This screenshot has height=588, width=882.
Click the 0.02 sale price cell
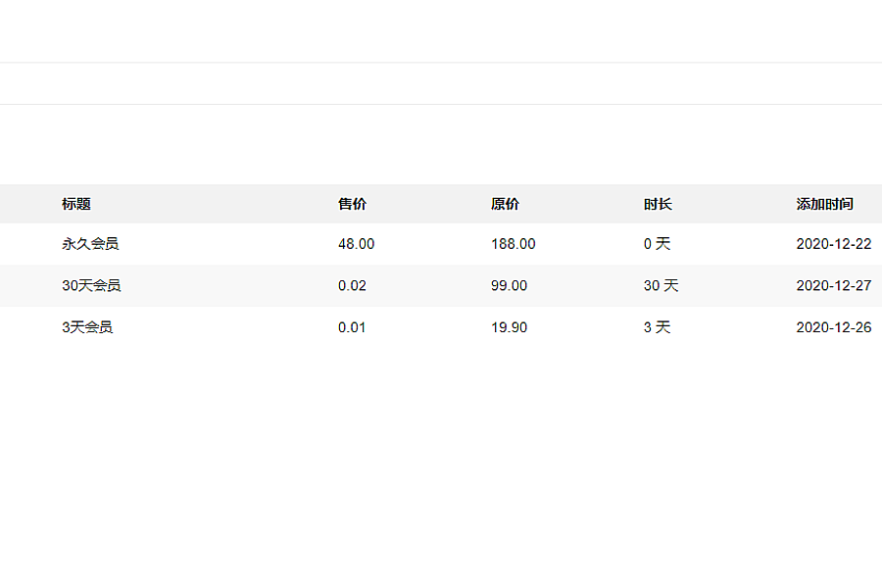tap(352, 285)
